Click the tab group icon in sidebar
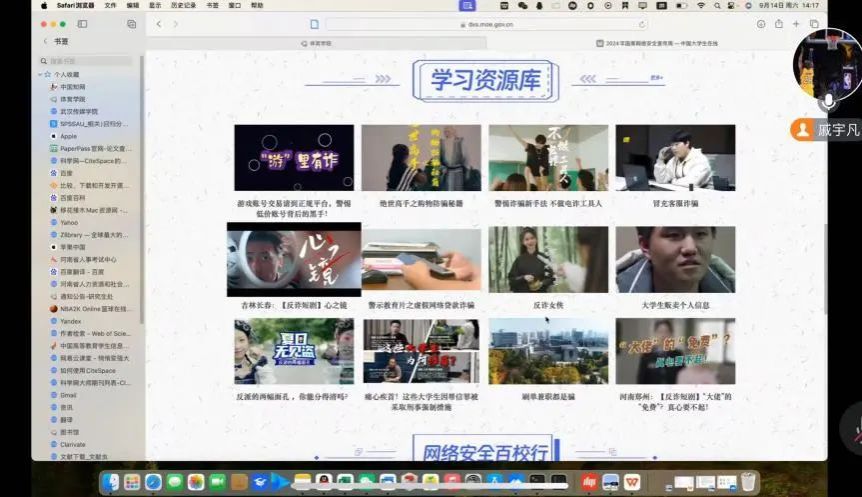Viewport: 862px width, 497px height. pos(131,24)
